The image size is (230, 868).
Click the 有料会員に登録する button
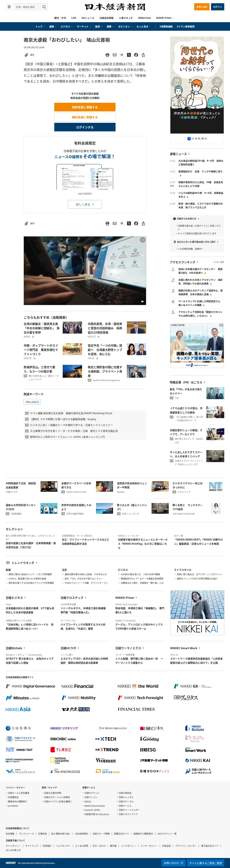point(85,107)
